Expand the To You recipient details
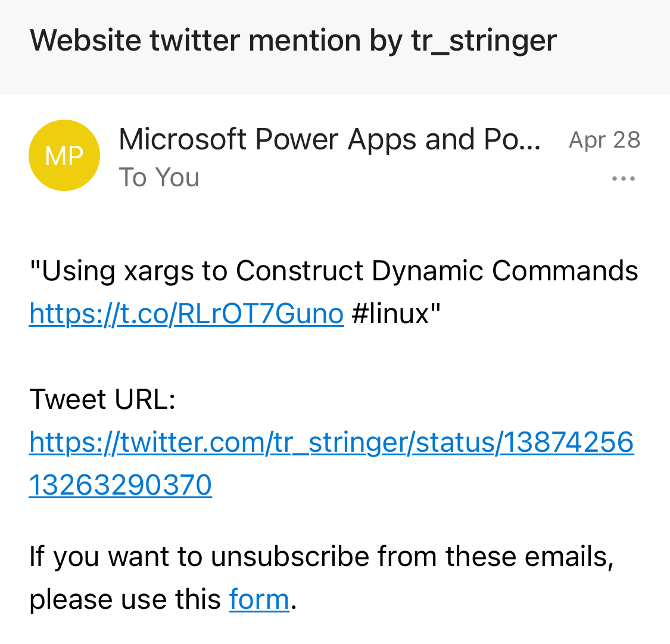Screen dimensions: 670x644 (158, 177)
